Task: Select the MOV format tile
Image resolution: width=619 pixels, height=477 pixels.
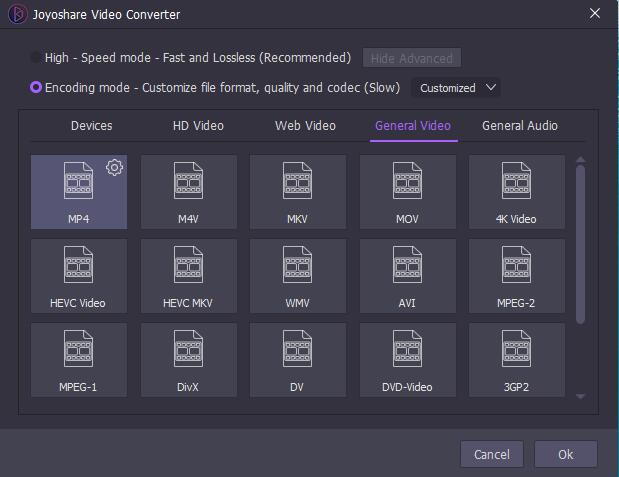Action: pyautogui.click(x=407, y=192)
